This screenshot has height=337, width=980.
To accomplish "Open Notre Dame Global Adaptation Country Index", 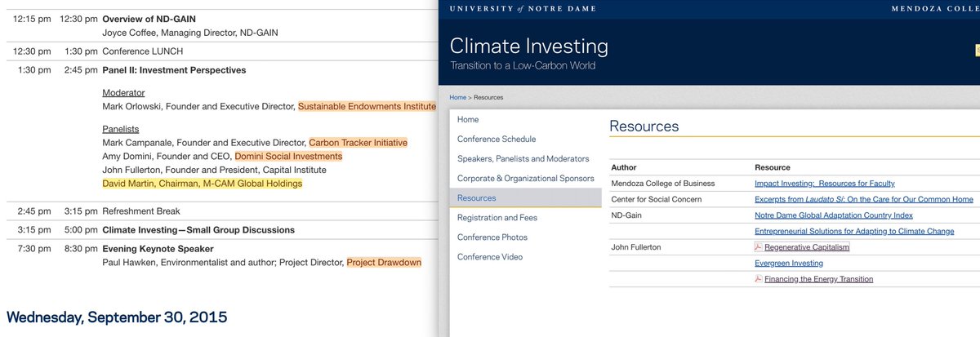I will (834, 215).
